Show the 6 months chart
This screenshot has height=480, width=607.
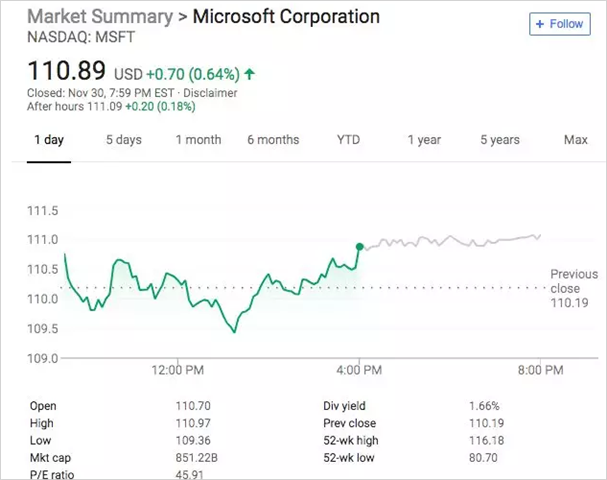(x=273, y=140)
